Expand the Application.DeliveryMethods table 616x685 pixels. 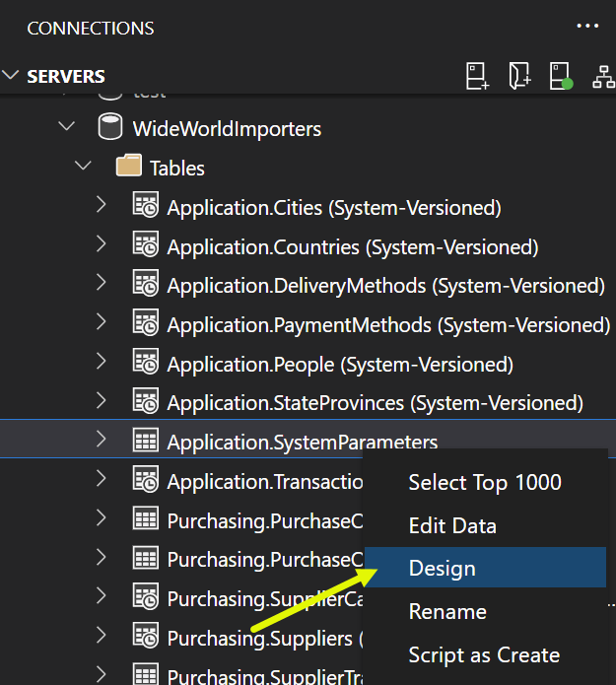click(x=101, y=283)
